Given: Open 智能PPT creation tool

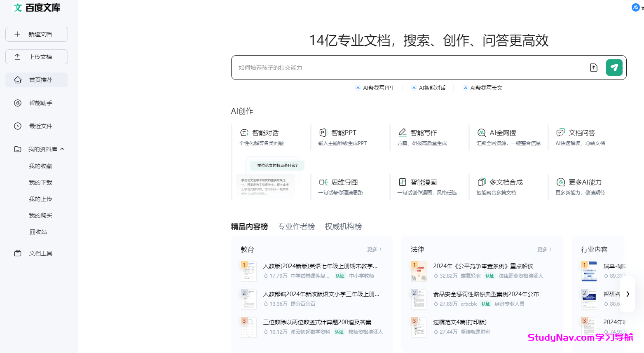Looking at the screenshot, I should tap(343, 133).
